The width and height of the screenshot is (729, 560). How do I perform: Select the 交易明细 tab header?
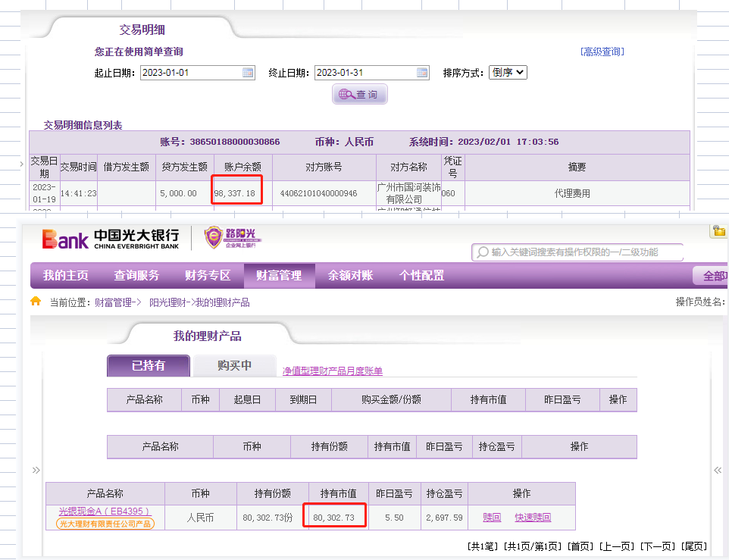point(142,30)
